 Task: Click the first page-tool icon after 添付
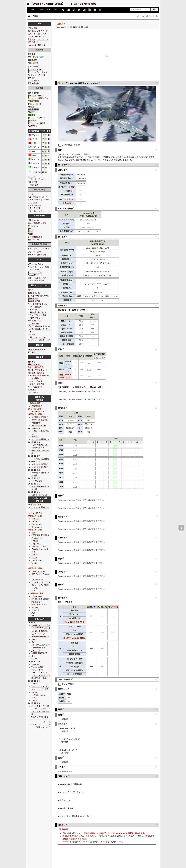63,10
